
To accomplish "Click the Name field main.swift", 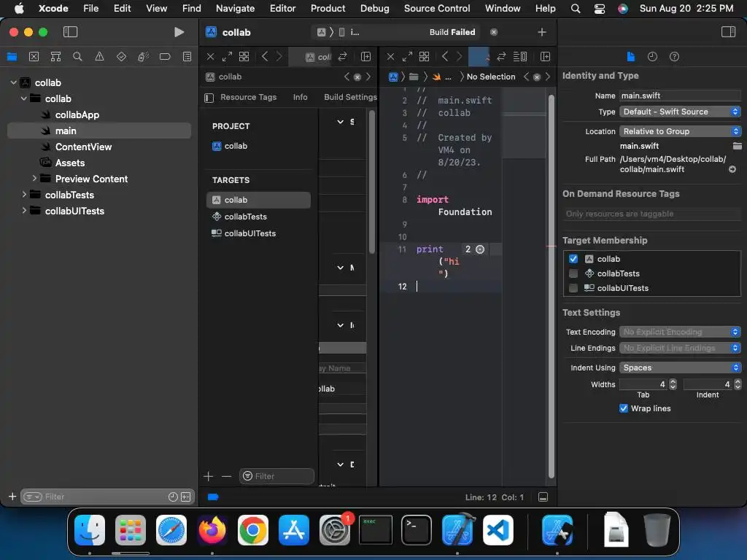I will tap(680, 96).
